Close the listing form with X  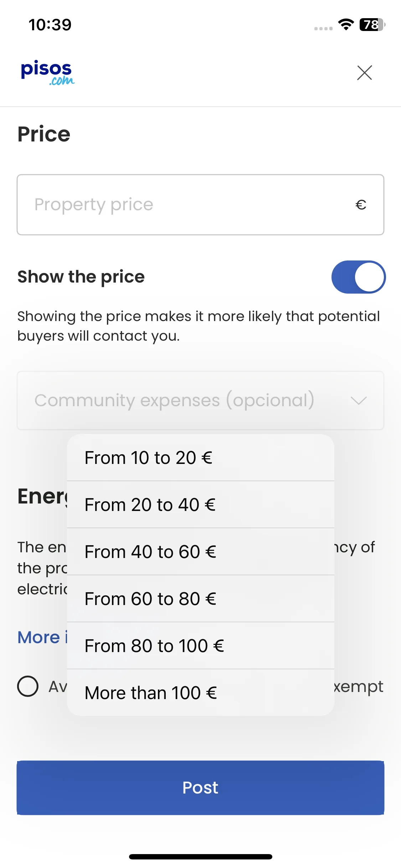click(x=364, y=73)
